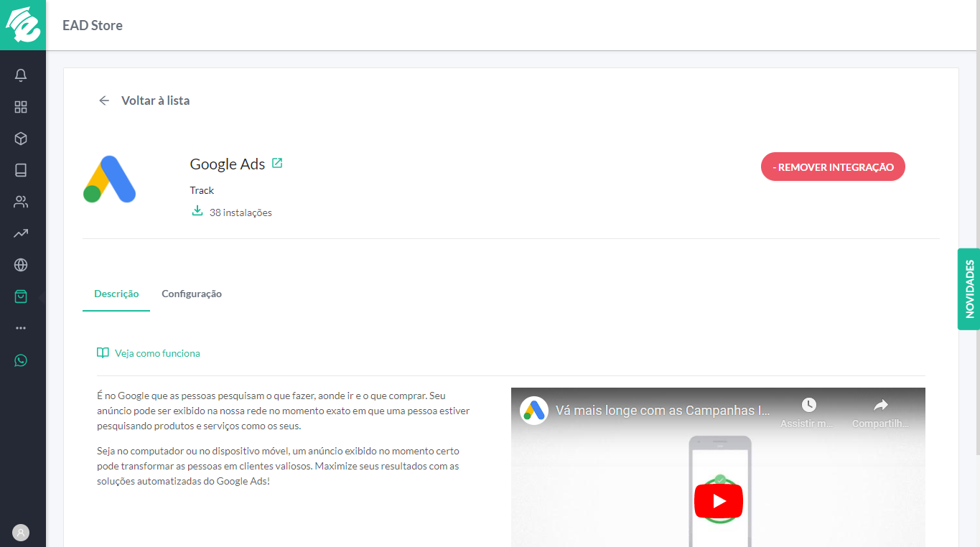Open the user profile avatar in the sidebar
Screen dimensions: 980x547
tap(21, 533)
